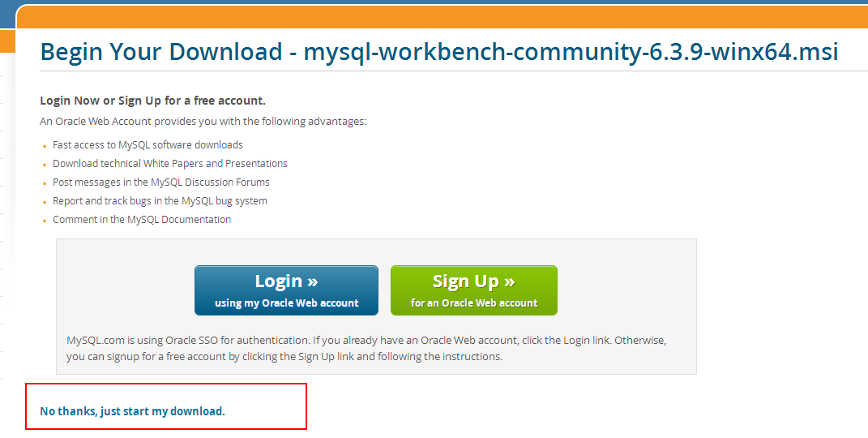Click "Login Now or Sign Up for a free account." text
The width and height of the screenshot is (868, 438).
(x=153, y=101)
